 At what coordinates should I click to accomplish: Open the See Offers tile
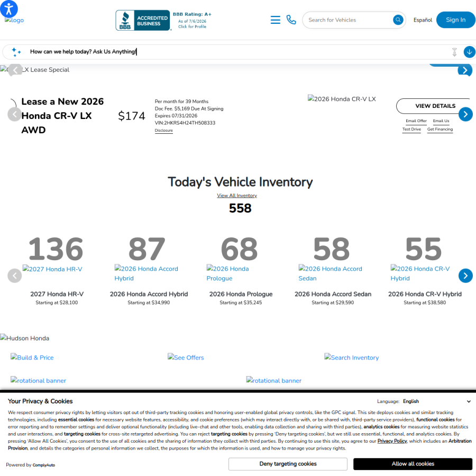tap(186, 358)
